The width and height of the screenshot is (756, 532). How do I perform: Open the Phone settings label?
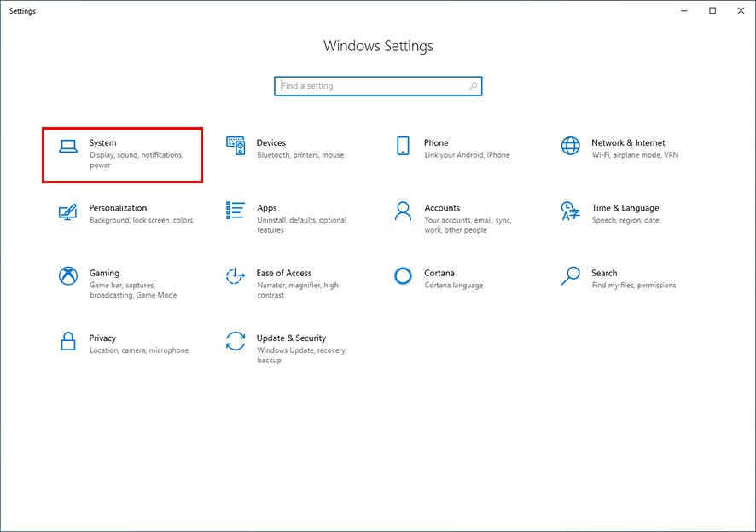[x=436, y=142]
